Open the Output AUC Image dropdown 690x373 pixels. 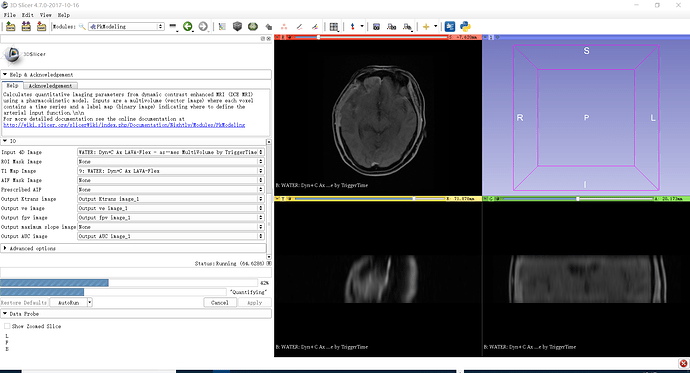coord(170,236)
